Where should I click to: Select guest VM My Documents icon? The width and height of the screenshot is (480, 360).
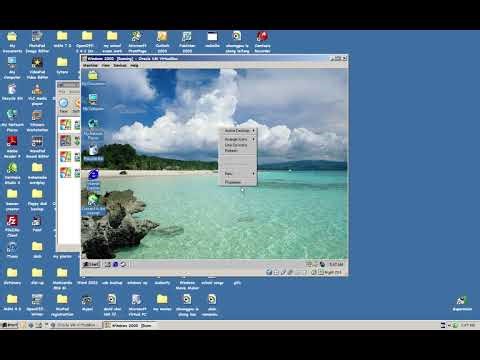(93, 79)
